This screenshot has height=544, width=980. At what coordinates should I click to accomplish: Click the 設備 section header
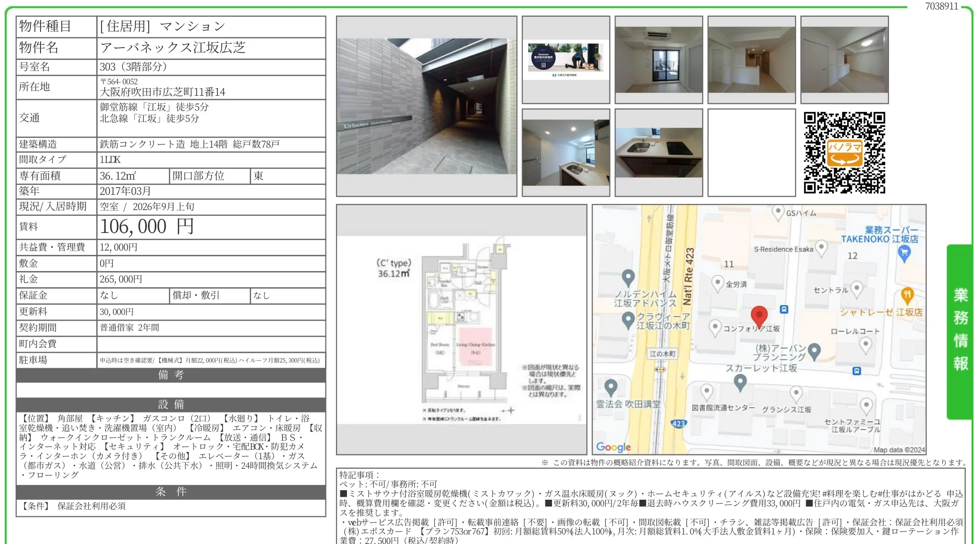click(x=171, y=404)
